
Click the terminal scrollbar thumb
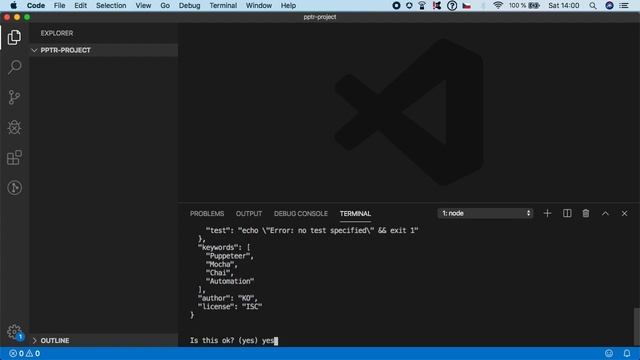[x=636, y=327]
